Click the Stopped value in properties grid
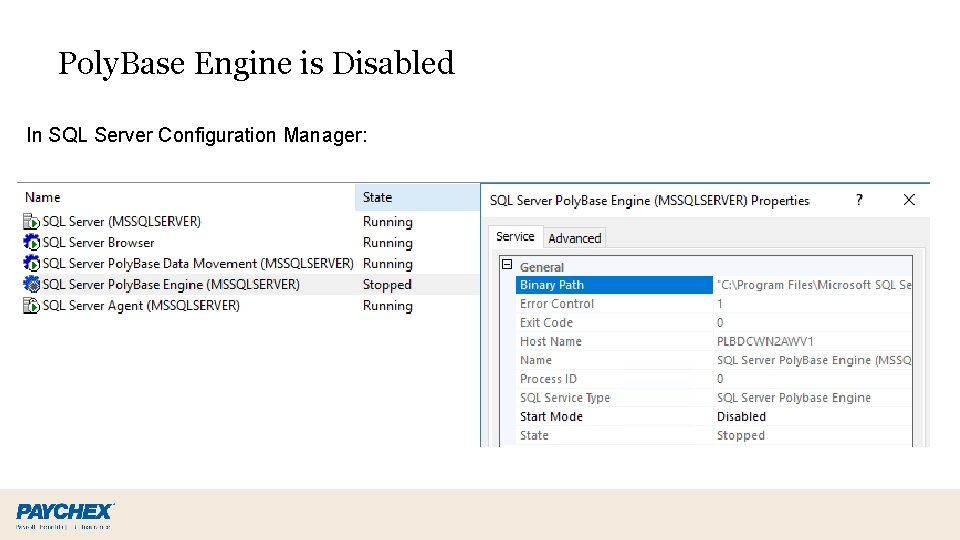This screenshot has width=960, height=540. coord(741,436)
